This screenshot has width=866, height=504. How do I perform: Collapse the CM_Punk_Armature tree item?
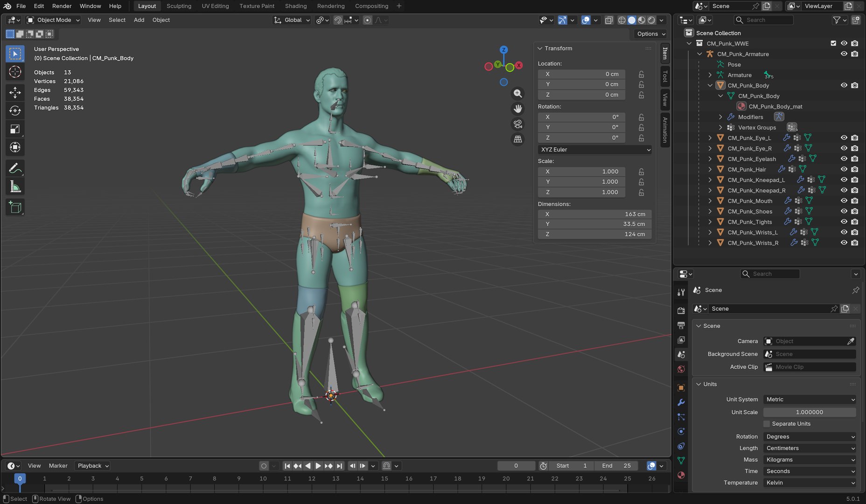point(699,54)
